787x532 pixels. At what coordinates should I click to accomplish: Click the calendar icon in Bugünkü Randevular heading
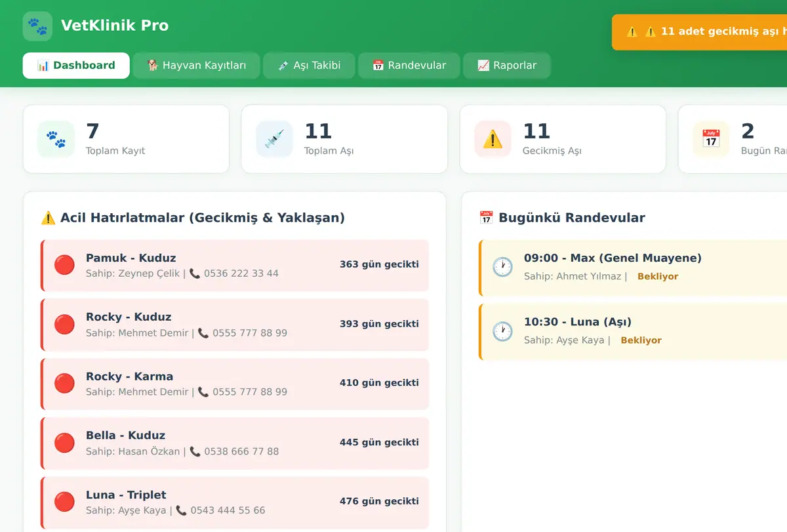(486, 218)
